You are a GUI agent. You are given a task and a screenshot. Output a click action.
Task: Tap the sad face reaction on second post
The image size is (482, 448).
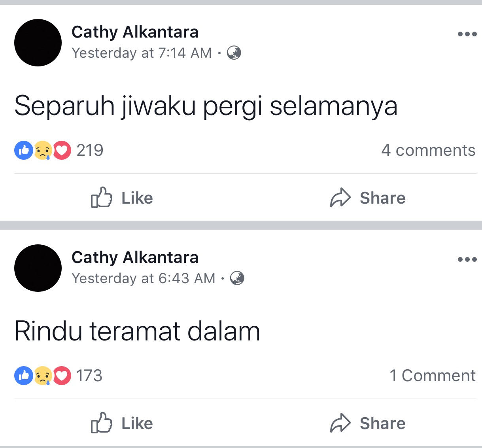pyautogui.click(x=43, y=376)
